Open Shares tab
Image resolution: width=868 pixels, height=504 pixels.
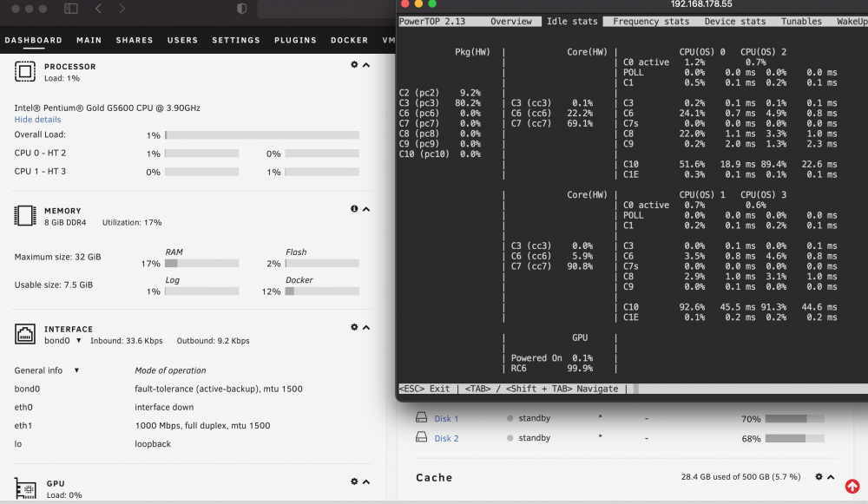pos(135,41)
